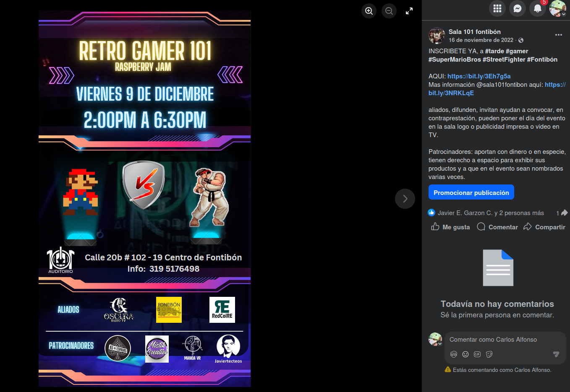Focus the comment input field
570x392 pixels.
(506, 340)
